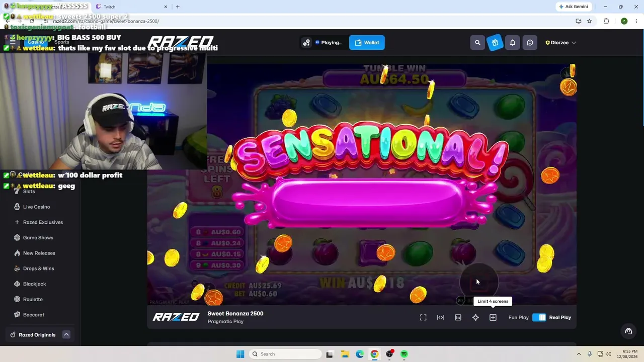The image size is (644, 362).
Task: Close the Twitch tab
Action: pos(166,7)
